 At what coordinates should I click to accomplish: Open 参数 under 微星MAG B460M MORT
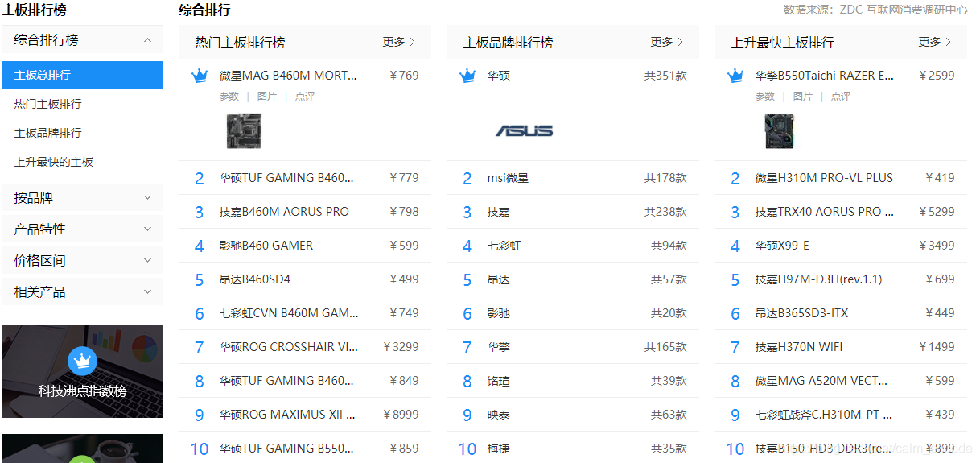point(229,97)
